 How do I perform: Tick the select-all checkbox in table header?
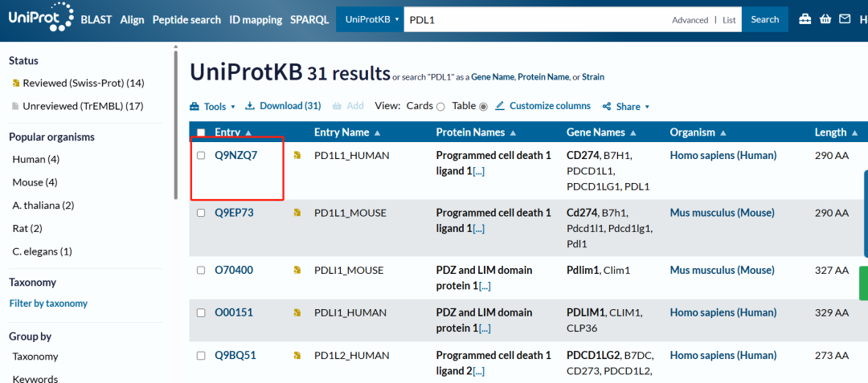(201, 133)
